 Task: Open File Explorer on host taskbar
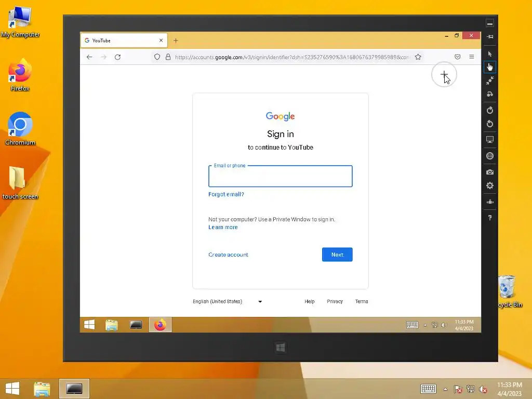click(x=42, y=389)
